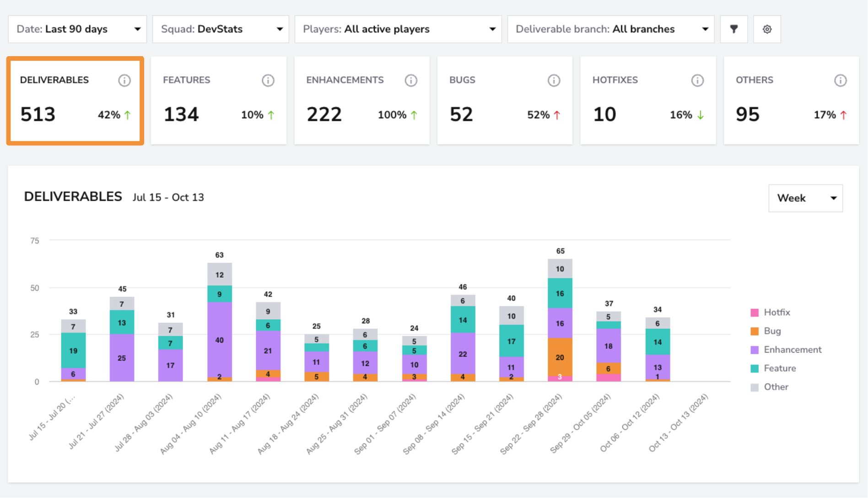Viewport: 868px width, 498px height.
Task: Click the 12 Other segment of Aug 04 bar
Action: pos(220,275)
